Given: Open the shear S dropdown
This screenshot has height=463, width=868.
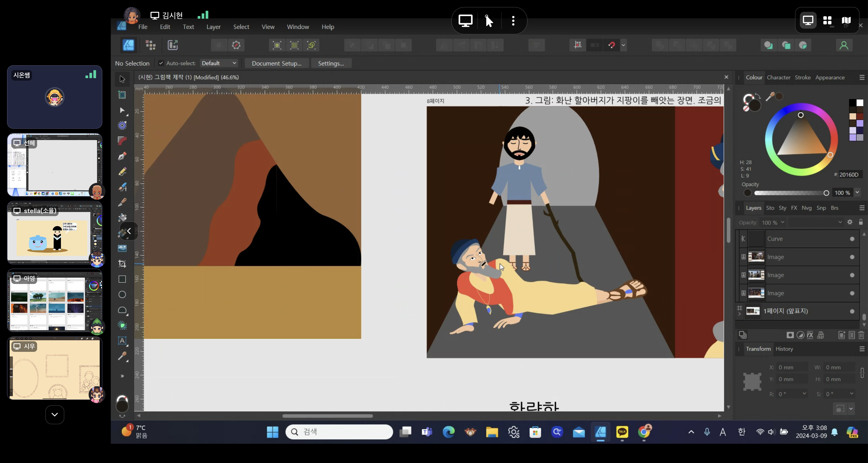Looking at the screenshot, I should [x=851, y=394].
